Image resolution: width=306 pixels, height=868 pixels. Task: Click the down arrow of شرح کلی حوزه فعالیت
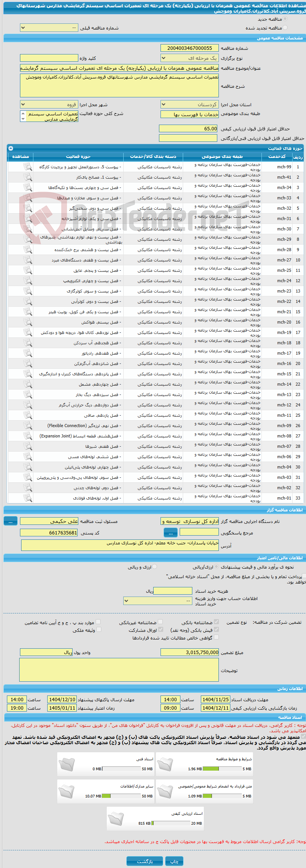click(x=23, y=119)
